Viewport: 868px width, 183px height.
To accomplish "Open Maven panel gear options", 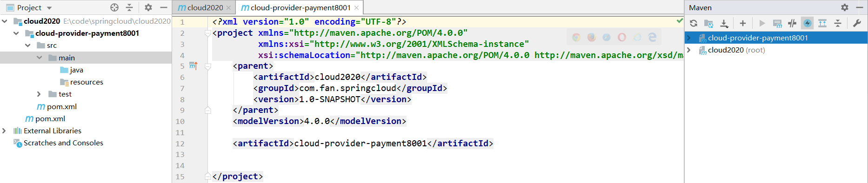I will (x=845, y=7).
